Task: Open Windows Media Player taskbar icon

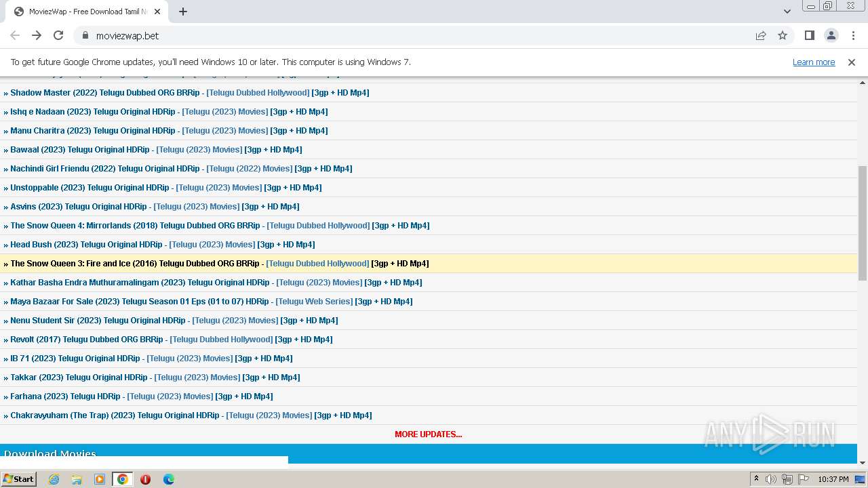Action: tap(100, 479)
